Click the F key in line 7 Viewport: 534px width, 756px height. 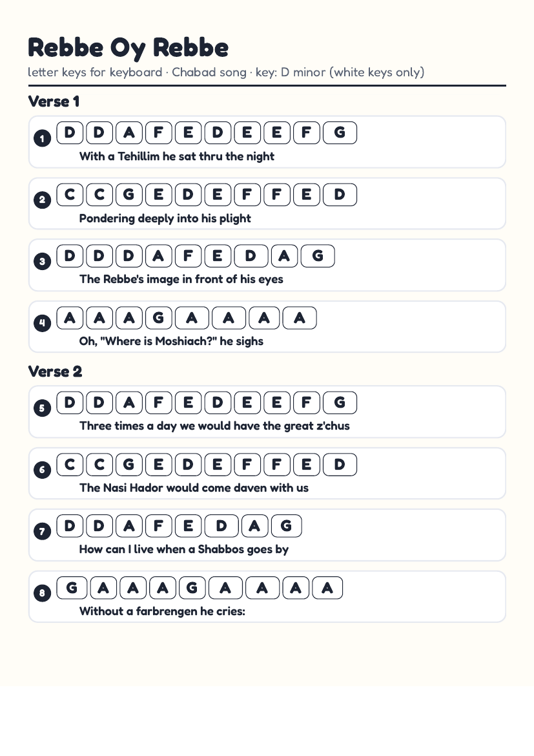[159, 525]
